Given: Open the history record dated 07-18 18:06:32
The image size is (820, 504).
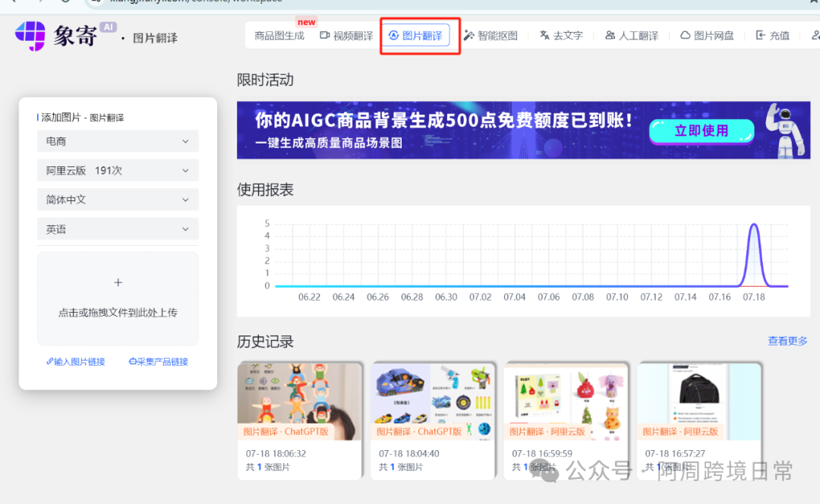Looking at the screenshot, I should click(x=300, y=421).
